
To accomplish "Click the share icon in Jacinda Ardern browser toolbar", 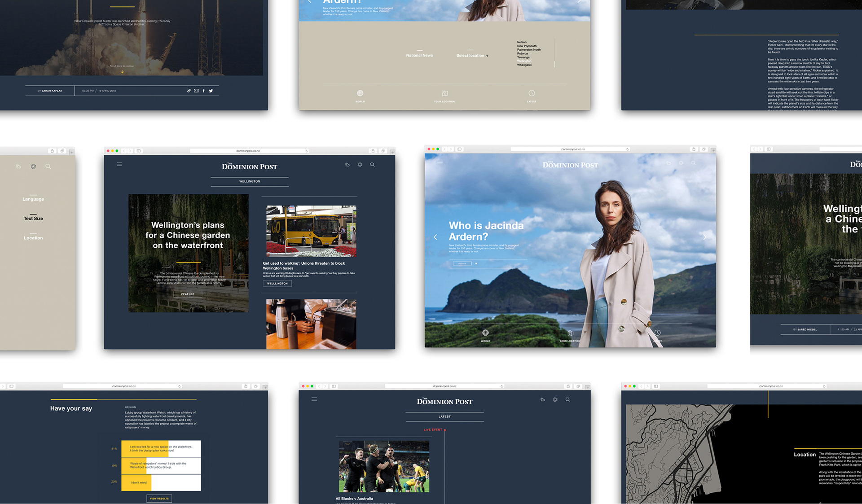I will click(694, 149).
